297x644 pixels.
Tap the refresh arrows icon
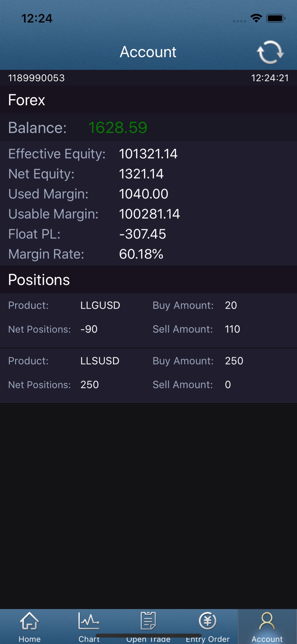pos(270,52)
